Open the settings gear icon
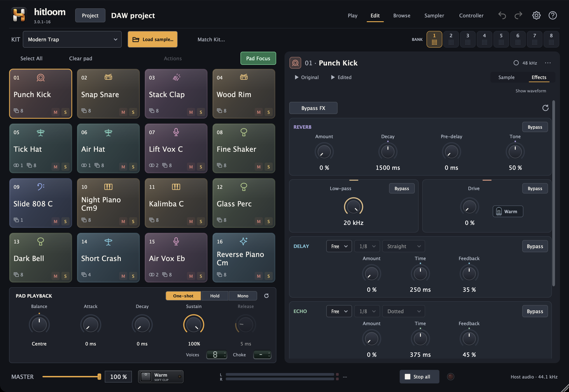569x392 pixels. (536, 16)
